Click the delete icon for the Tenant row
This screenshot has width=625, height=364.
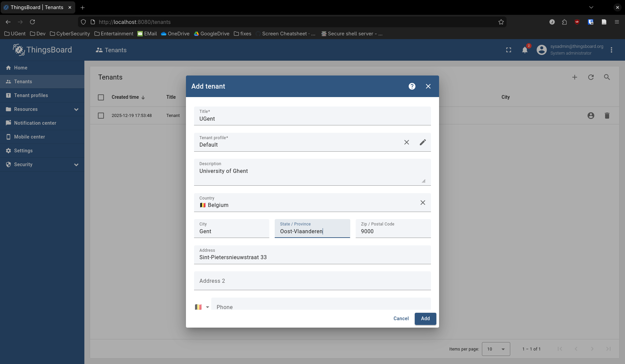pos(607,116)
